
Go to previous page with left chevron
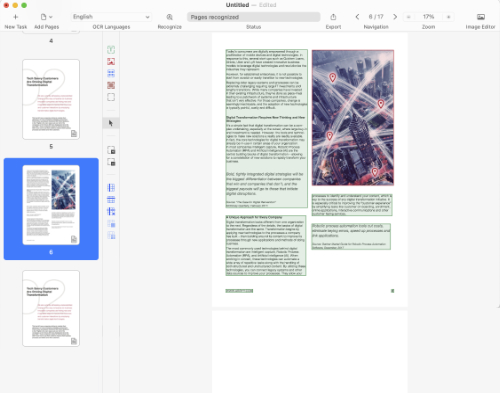click(357, 17)
